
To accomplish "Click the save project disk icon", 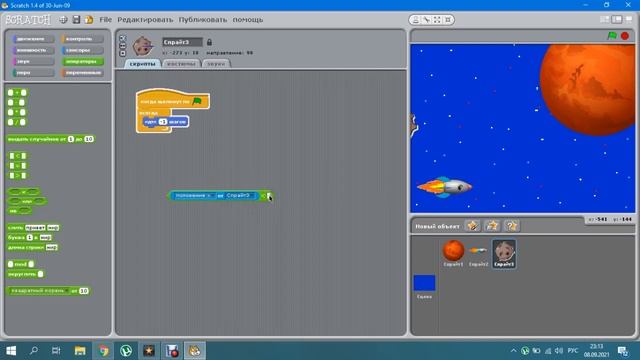I will point(76,20).
